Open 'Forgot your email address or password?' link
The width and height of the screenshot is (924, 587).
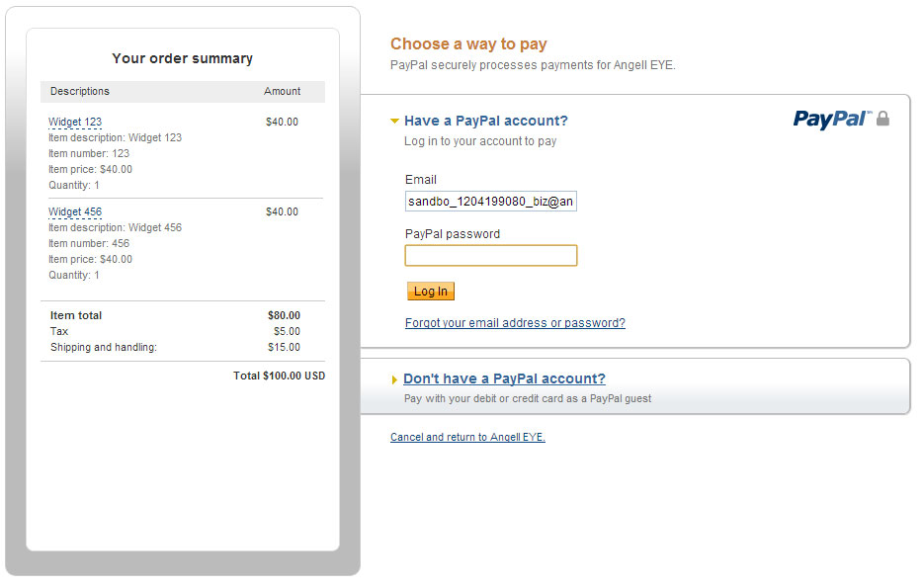(x=515, y=323)
